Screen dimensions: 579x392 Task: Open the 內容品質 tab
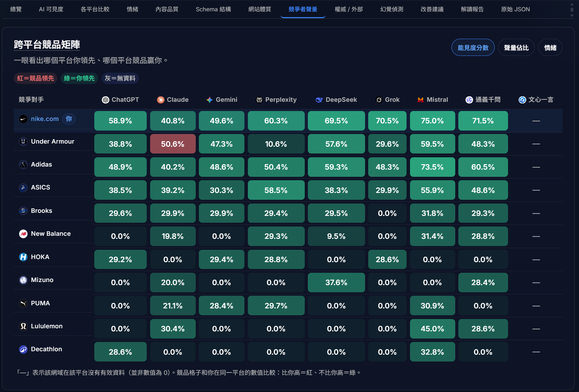click(x=167, y=9)
